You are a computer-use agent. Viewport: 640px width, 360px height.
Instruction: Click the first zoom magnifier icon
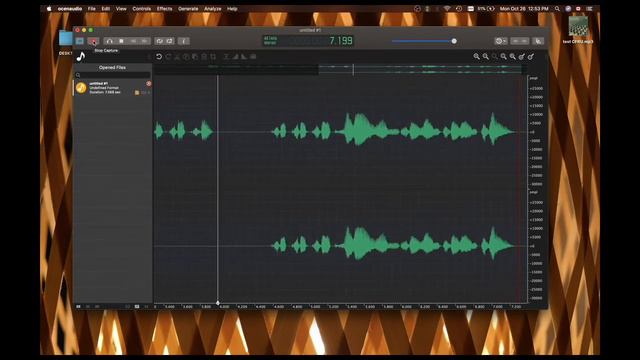pyautogui.click(x=476, y=57)
